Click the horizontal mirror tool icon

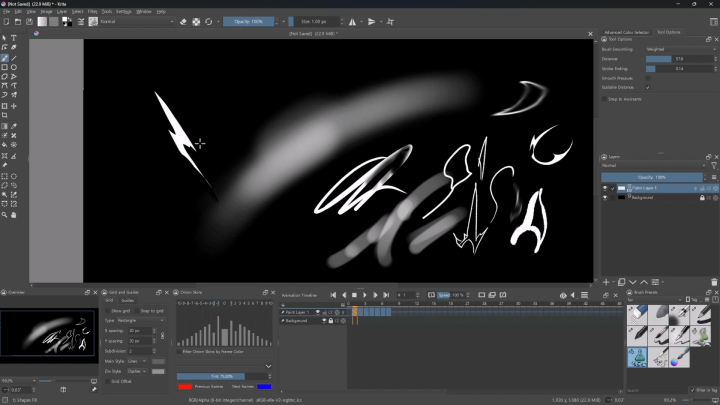point(352,21)
